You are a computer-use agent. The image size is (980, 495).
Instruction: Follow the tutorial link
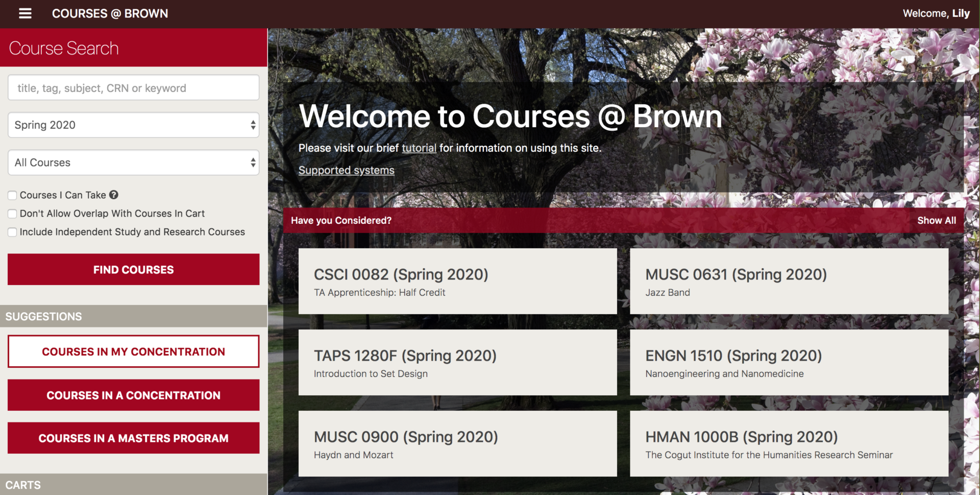[419, 148]
